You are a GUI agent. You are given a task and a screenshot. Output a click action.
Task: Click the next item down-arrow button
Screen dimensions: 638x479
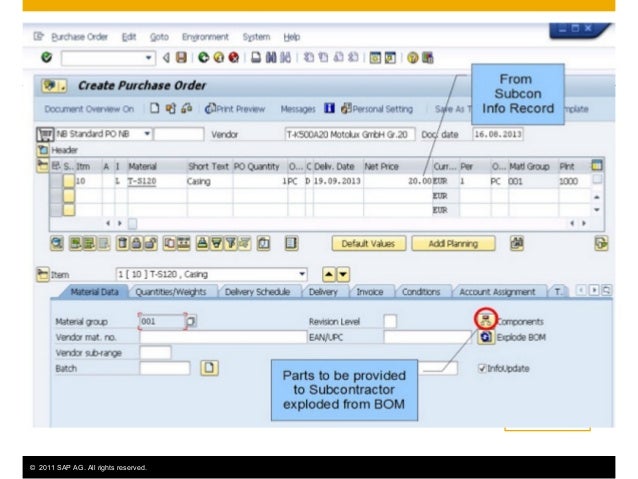[x=343, y=275]
